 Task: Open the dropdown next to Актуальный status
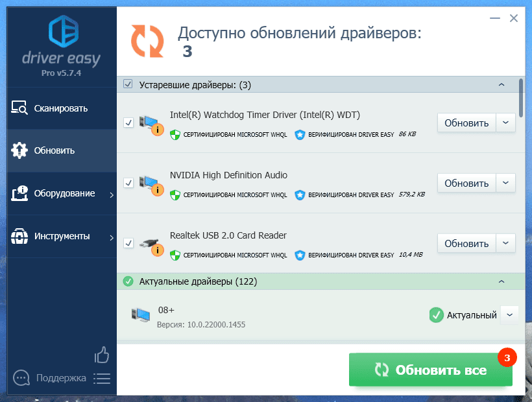[x=509, y=314]
